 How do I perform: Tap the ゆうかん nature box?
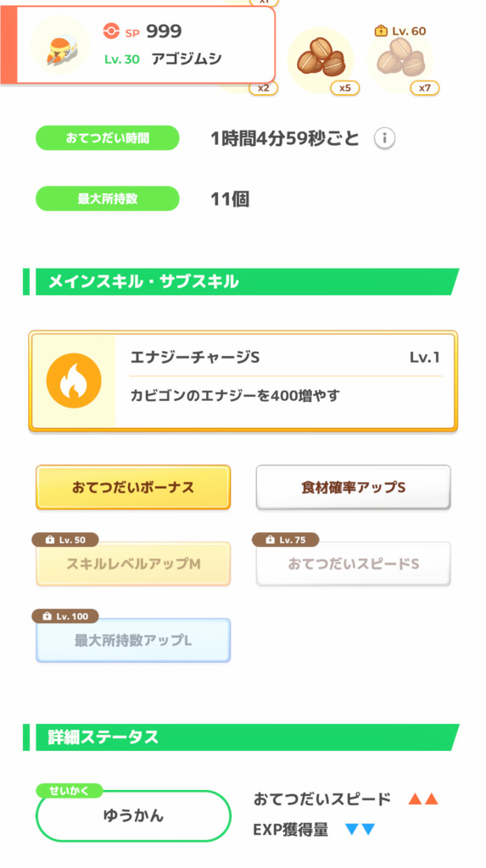click(x=133, y=816)
